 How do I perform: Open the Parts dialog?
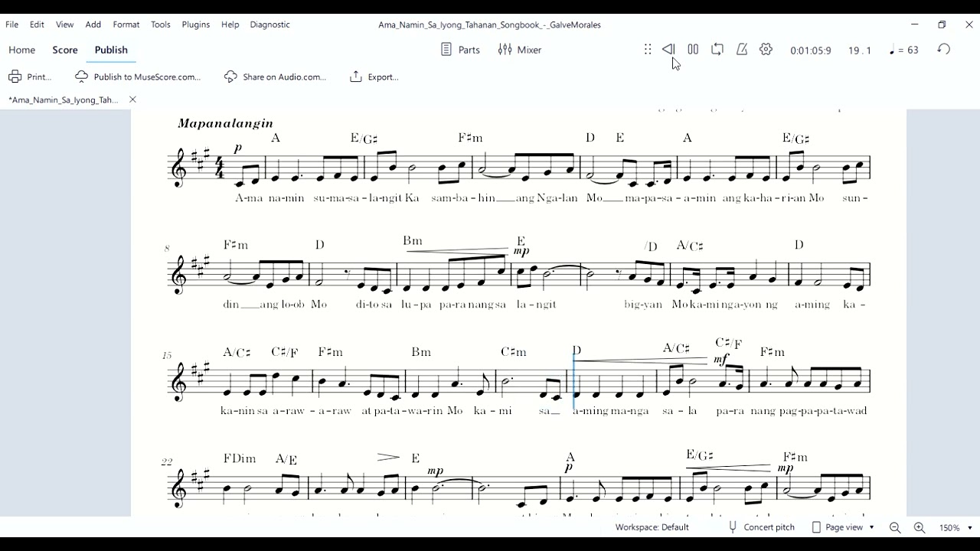tap(460, 50)
